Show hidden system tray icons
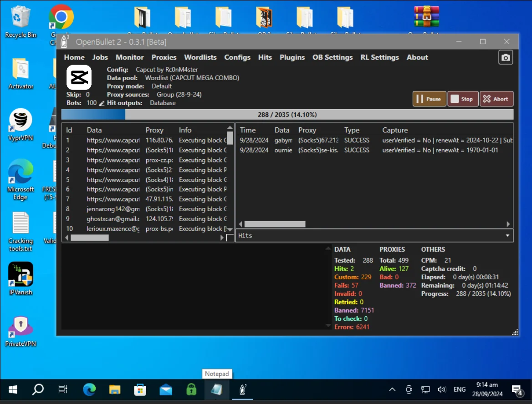 392,390
